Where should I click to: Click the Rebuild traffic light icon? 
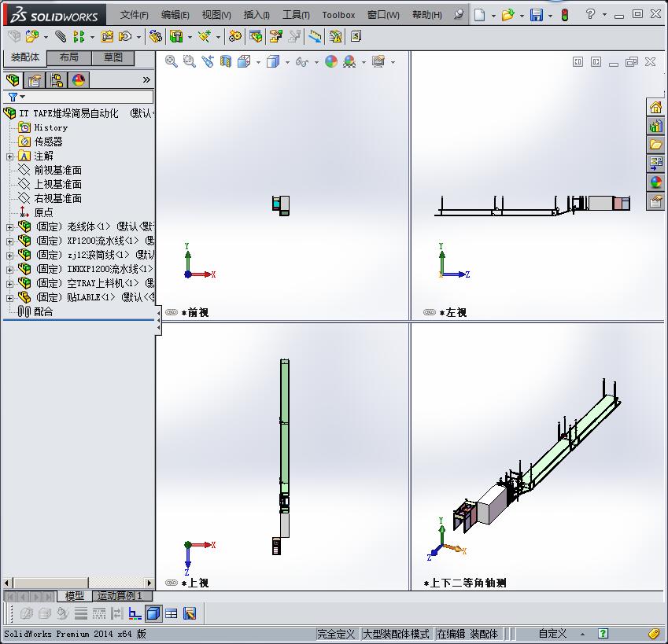pos(565,15)
